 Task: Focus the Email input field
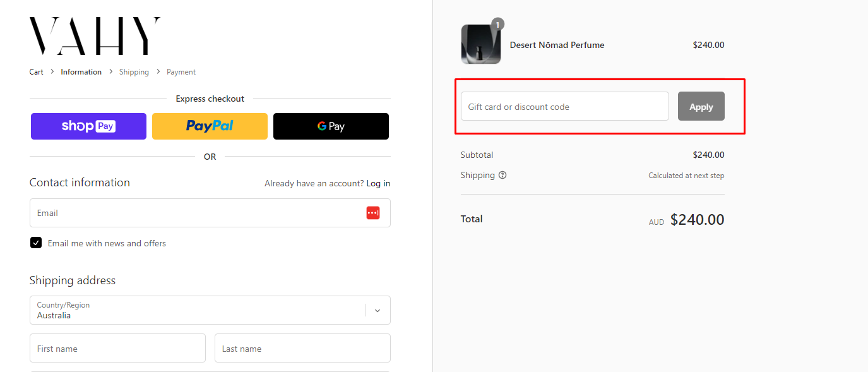210,213
